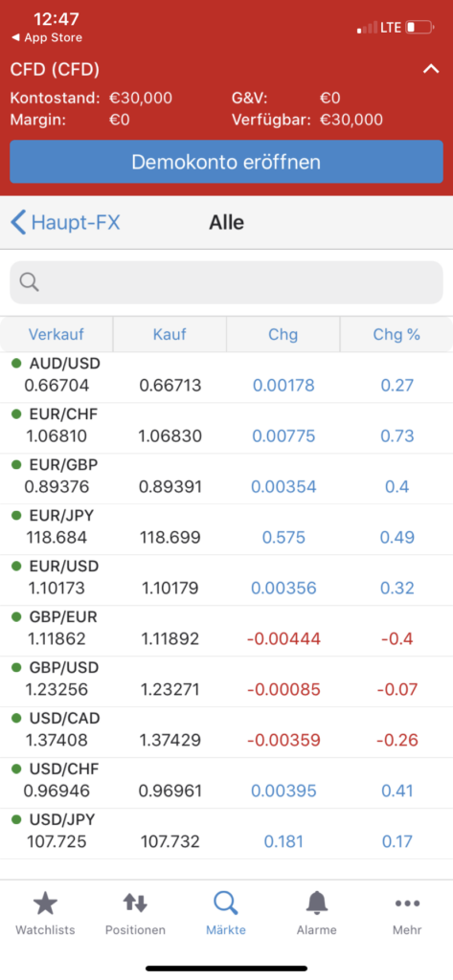Sort by the Verkauf column header

coord(57,334)
